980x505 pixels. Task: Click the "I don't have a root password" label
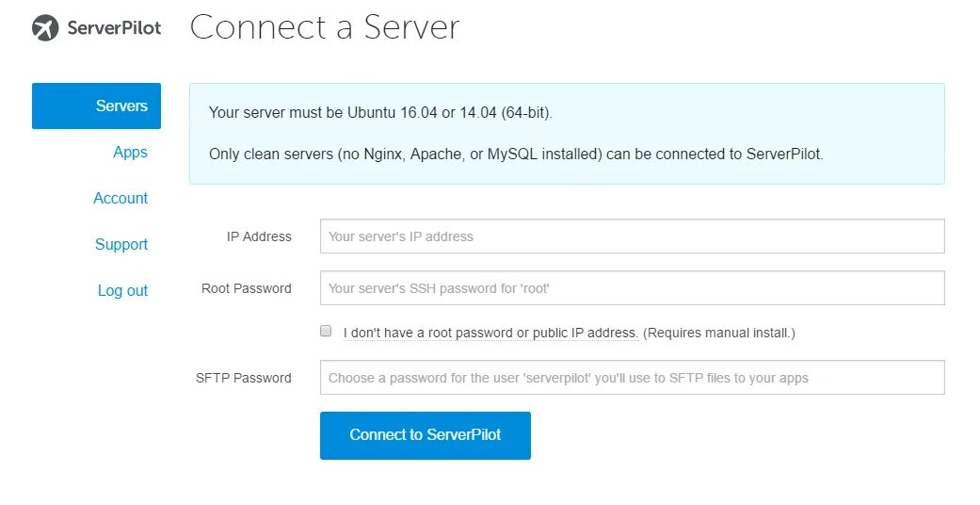click(x=490, y=333)
